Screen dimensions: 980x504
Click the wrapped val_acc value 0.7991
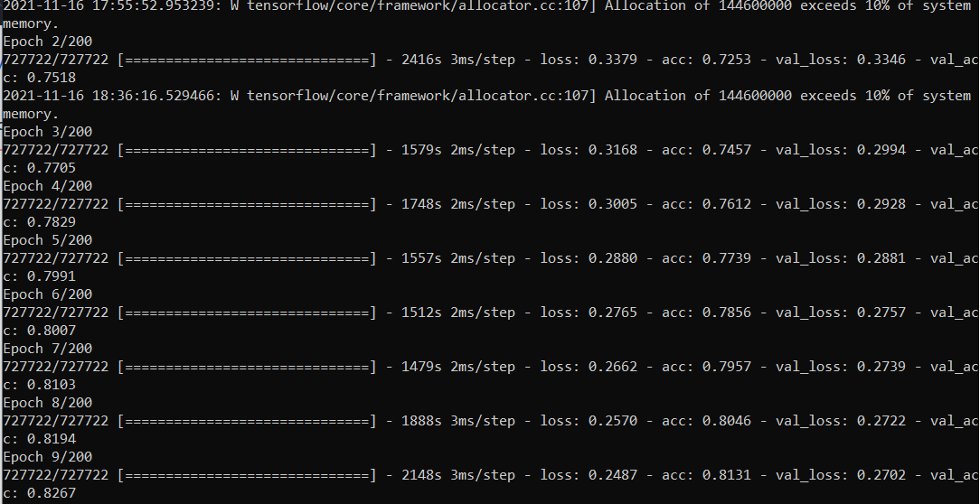[52, 276]
